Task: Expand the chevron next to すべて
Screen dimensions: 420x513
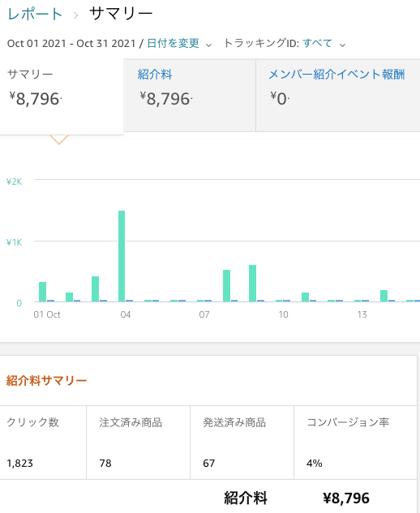Action: (342, 45)
